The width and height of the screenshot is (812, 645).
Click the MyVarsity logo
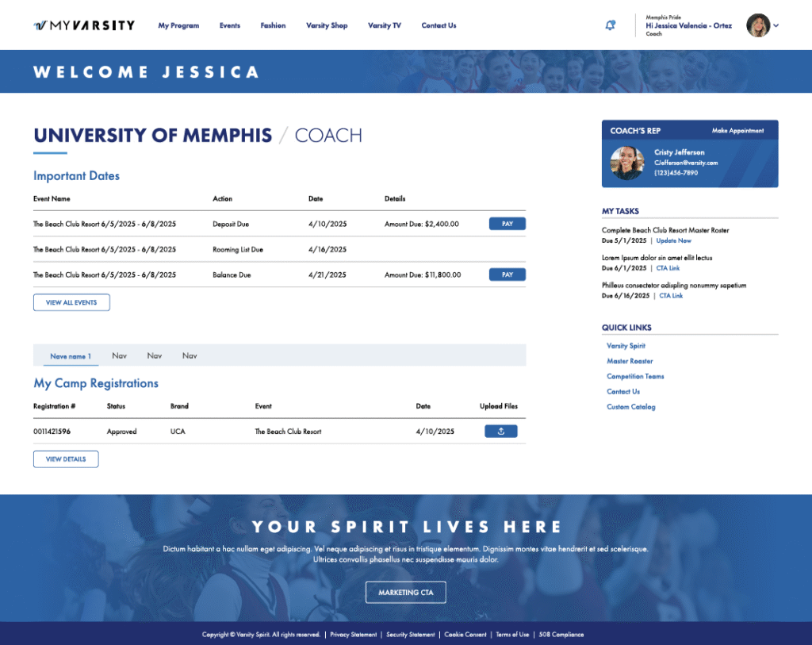click(x=84, y=25)
